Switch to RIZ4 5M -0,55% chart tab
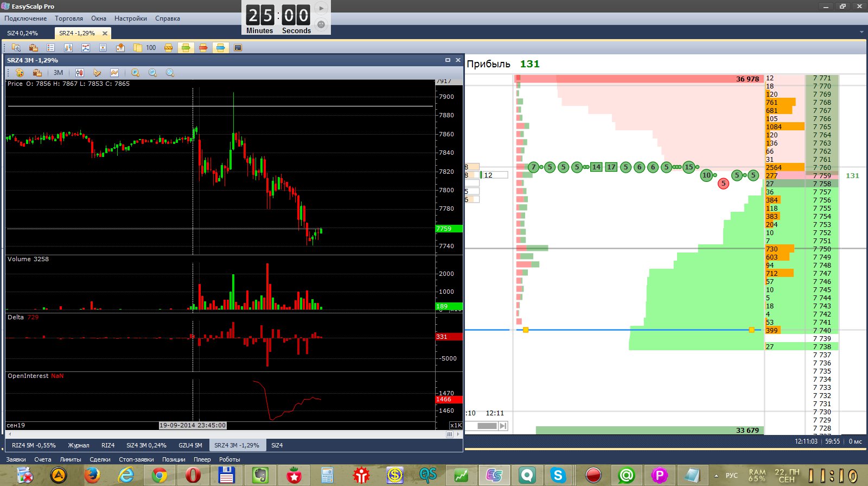Viewport: 868px width, 486px height. click(34, 445)
